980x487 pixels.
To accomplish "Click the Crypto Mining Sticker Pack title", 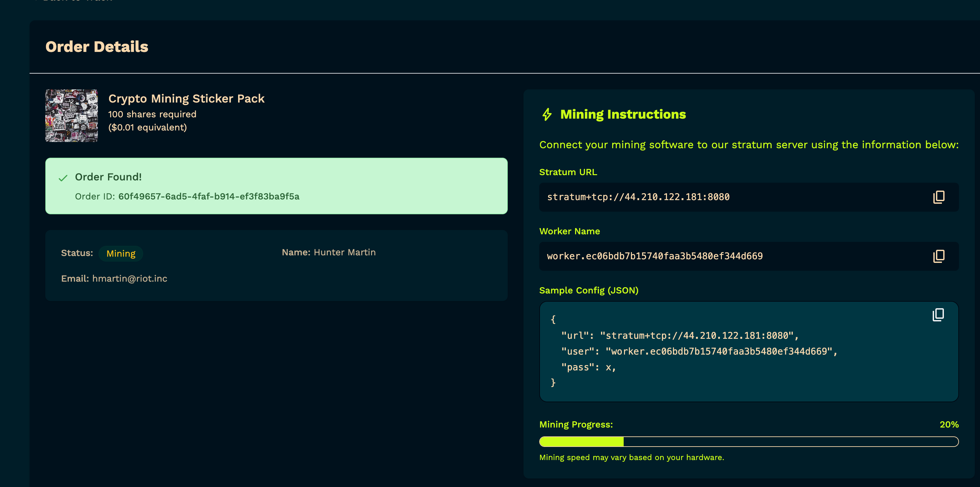I will [186, 99].
